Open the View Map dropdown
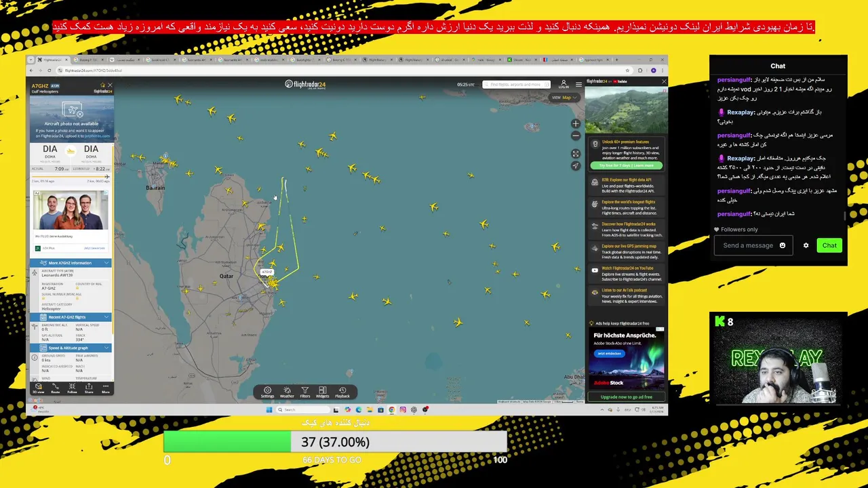The height and width of the screenshot is (488, 868). point(565,98)
